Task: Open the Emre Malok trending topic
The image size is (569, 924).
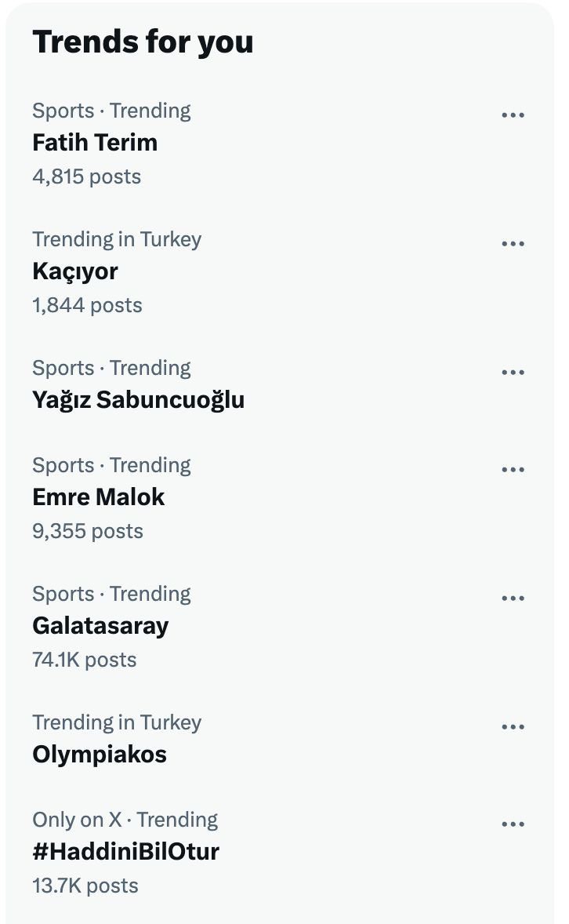Action: [99, 497]
